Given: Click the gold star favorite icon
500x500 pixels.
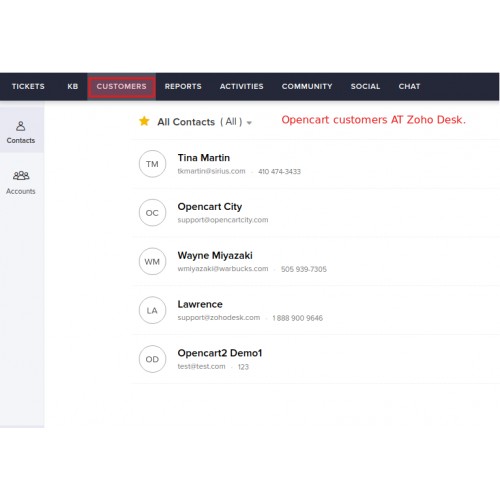Looking at the screenshot, I should 144,121.
